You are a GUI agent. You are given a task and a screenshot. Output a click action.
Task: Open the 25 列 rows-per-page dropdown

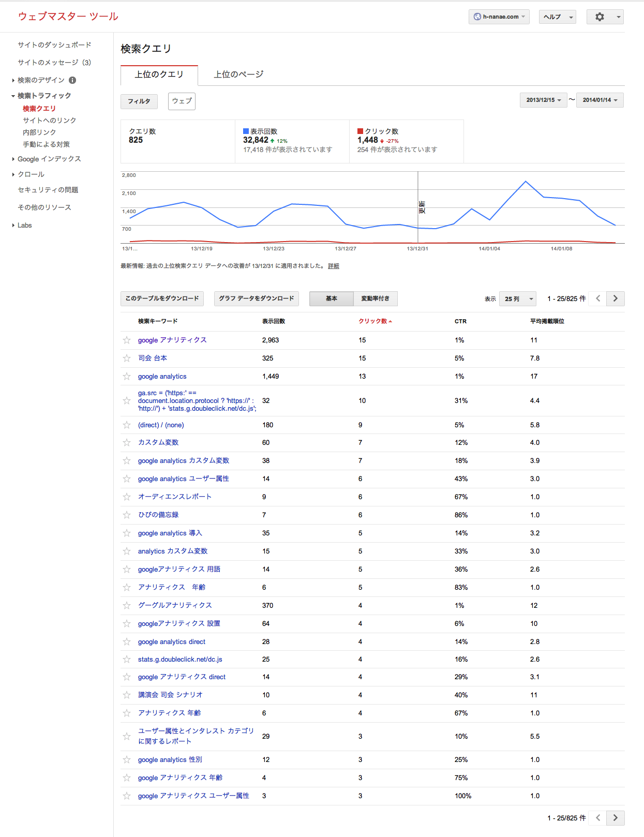(518, 298)
